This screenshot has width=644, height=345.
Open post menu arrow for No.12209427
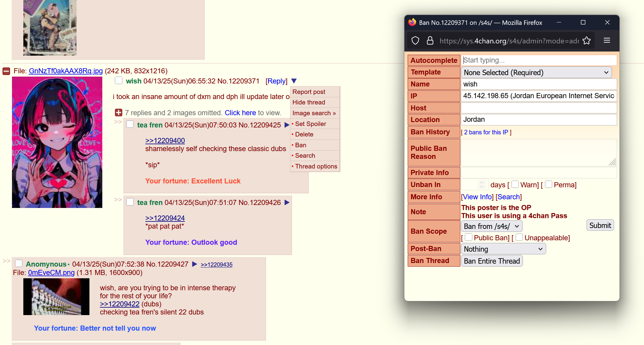(194, 264)
